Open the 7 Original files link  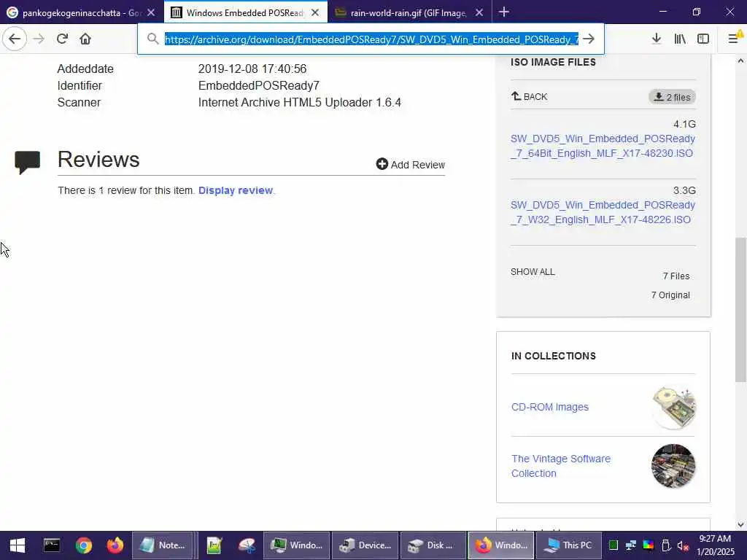click(x=670, y=295)
